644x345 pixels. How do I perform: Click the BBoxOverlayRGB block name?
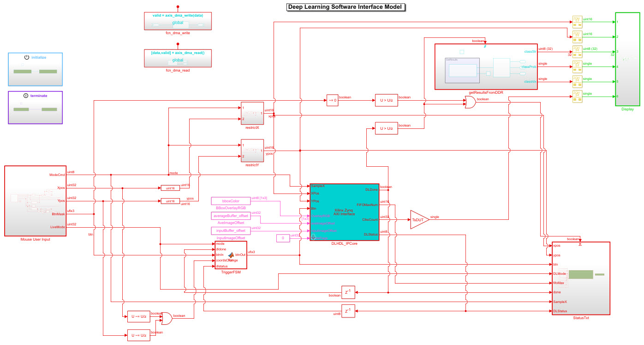(231, 208)
